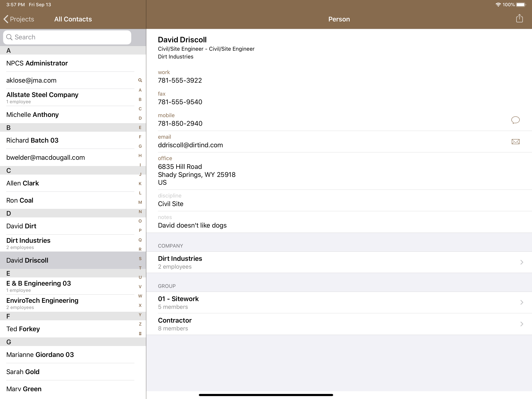The width and height of the screenshot is (532, 399).
Task: Open the Contractor group disclosure arrow
Action: tap(521, 324)
